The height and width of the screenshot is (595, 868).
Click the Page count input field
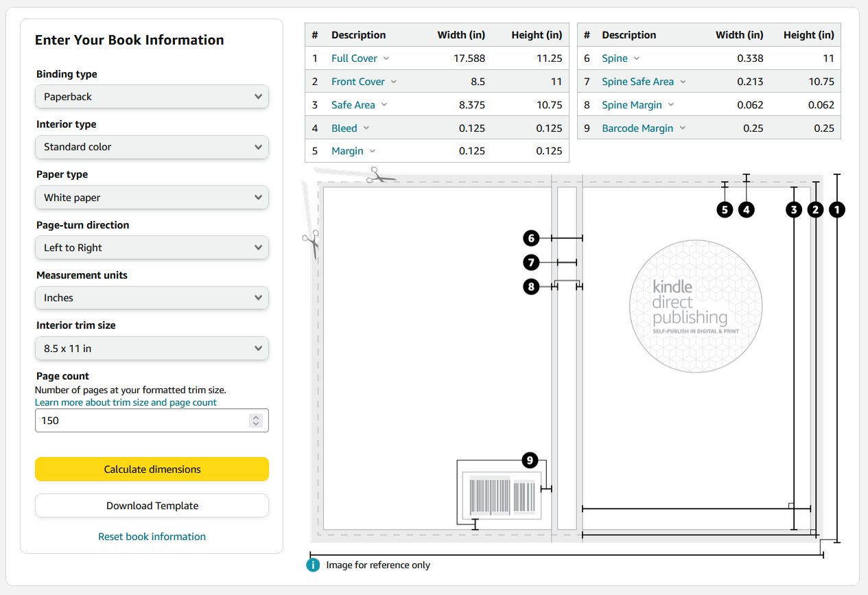click(141, 421)
